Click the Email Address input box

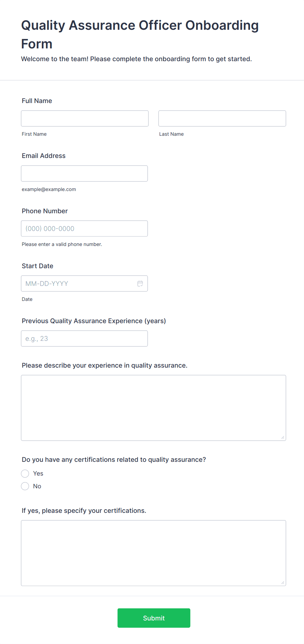point(84,173)
